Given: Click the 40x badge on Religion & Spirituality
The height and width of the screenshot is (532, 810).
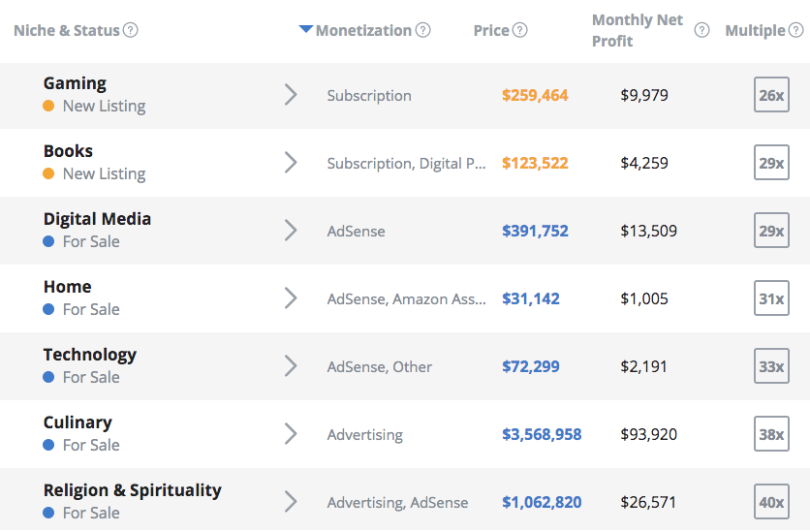Looking at the screenshot, I should point(771,502).
